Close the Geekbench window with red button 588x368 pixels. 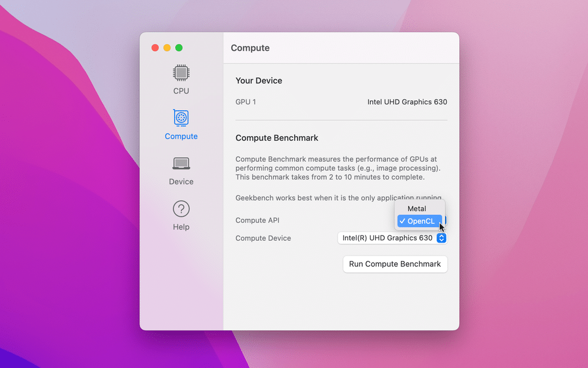click(x=155, y=48)
